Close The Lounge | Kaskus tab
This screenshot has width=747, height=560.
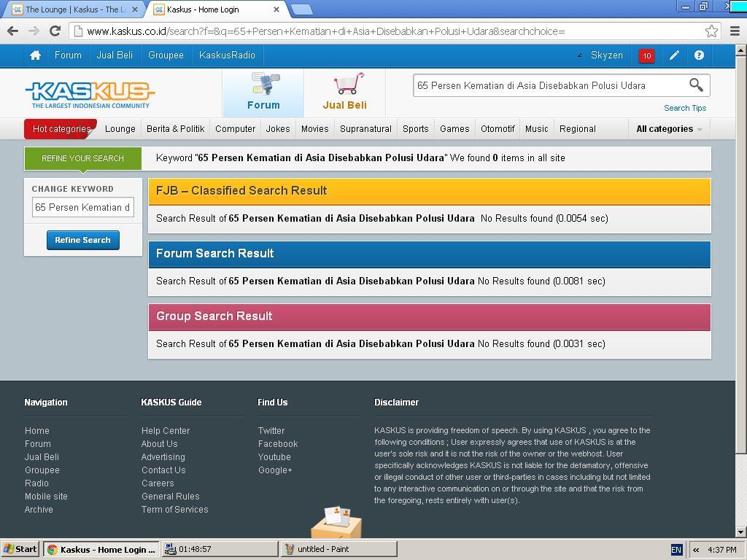click(x=135, y=9)
